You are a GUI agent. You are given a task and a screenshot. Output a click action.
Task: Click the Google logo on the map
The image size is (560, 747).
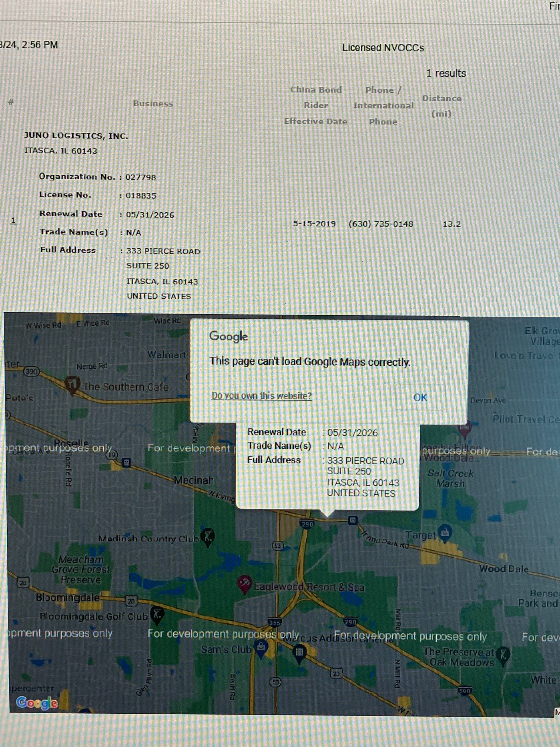[37, 703]
